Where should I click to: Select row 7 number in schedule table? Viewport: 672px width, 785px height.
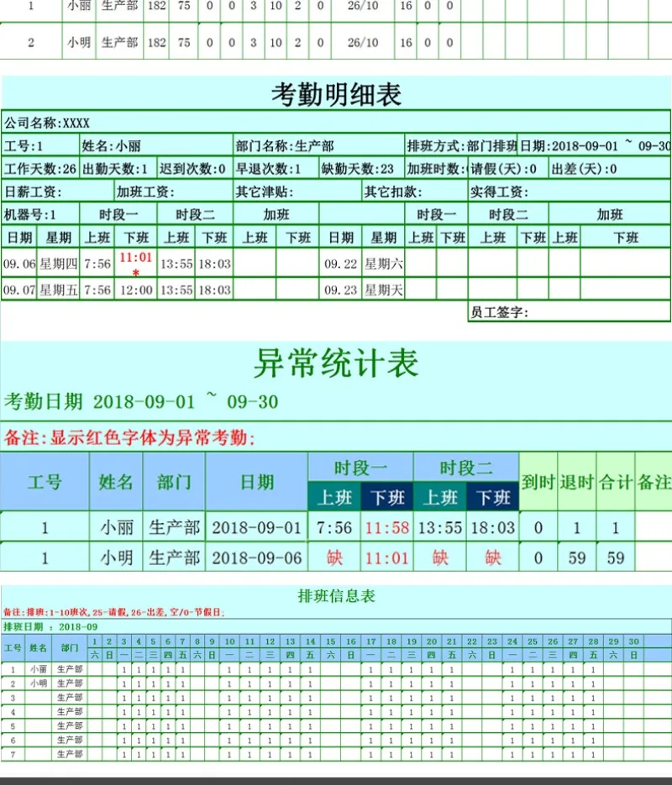click(13, 753)
